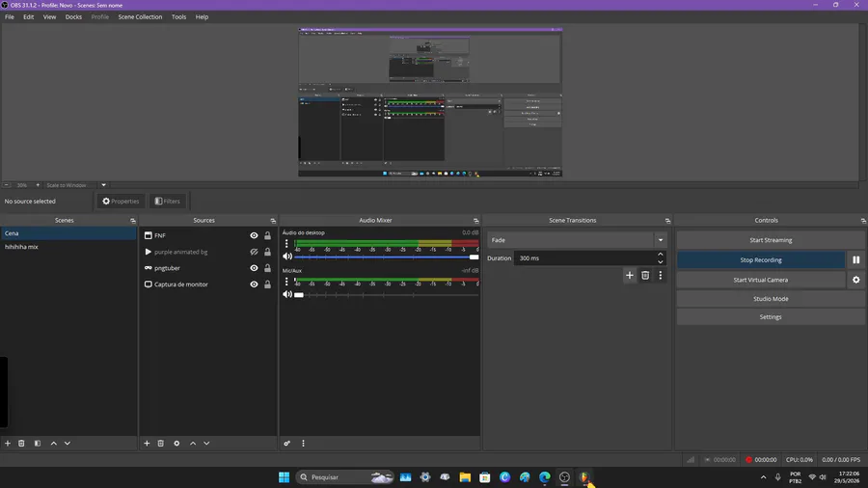The width and height of the screenshot is (868, 488).
Task: Open the Scale to Window dropdown
Action: pos(103,185)
